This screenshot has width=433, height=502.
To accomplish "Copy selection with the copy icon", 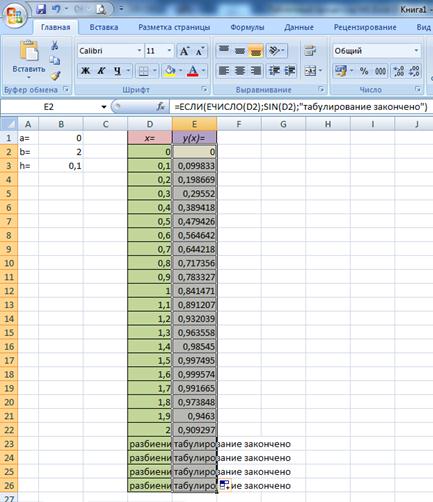I will tap(55, 60).
